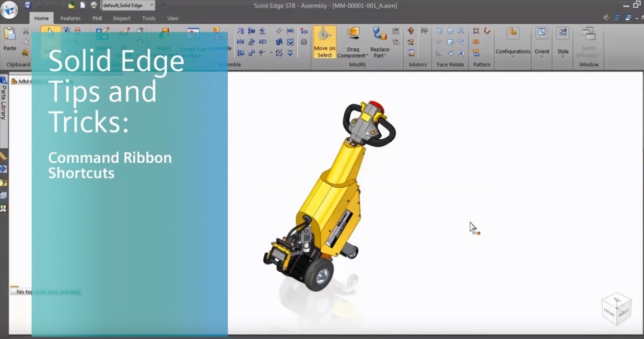Open the Inspect ribbon tab

tap(122, 18)
